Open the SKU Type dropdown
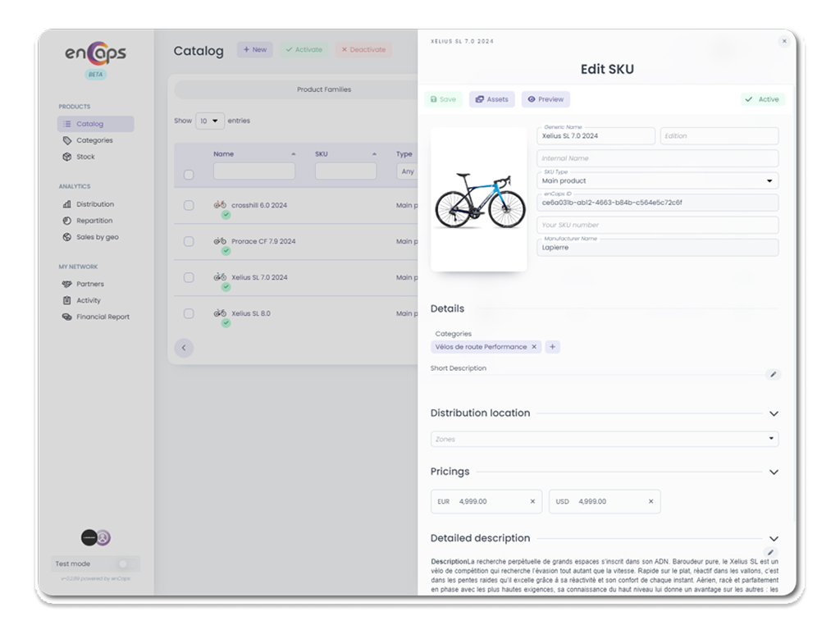This screenshot has width=840, height=630. click(x=657, y=181)
